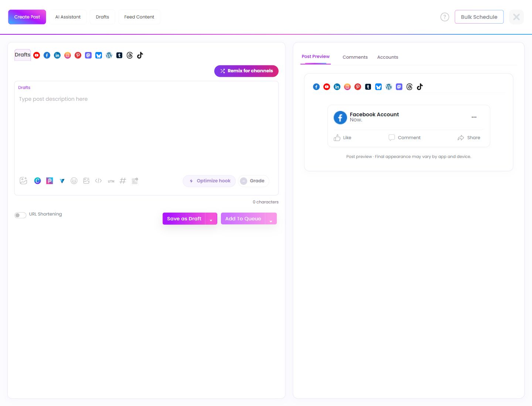Select the Mastodon channel icon beside Drafts
Viewport: 532px width, 406px height.
(x=88, y=55)
